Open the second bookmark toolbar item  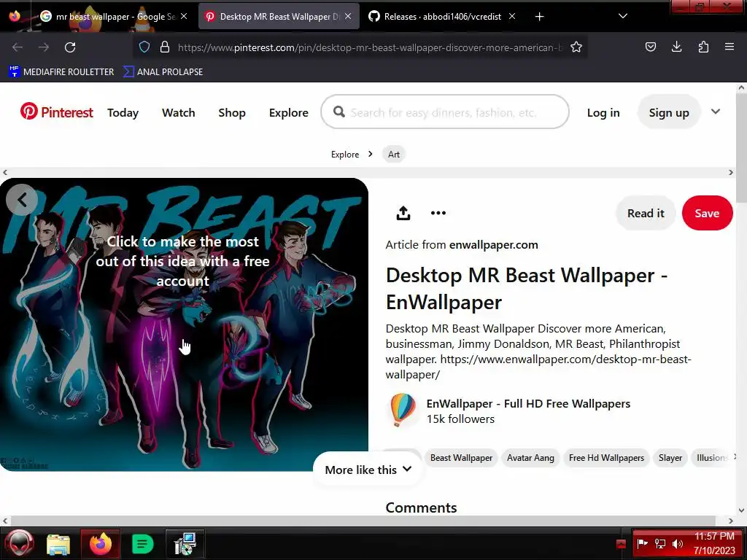[163, 72]
